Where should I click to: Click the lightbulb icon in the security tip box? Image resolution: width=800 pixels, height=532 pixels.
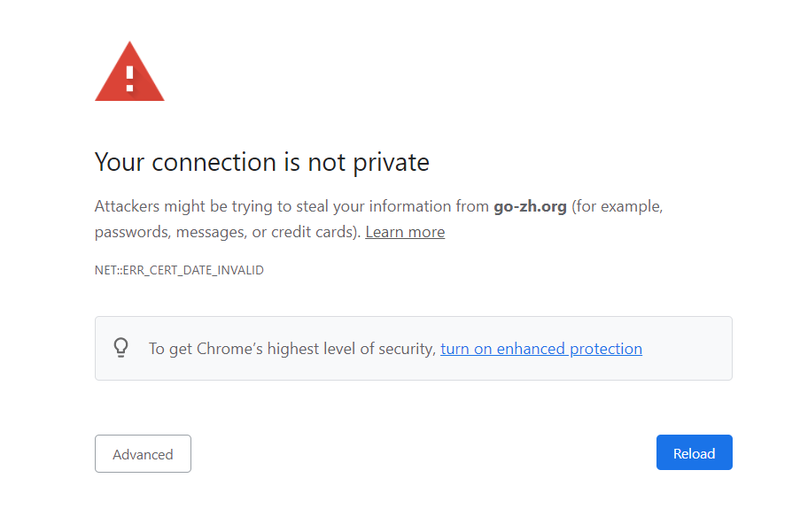[121, 348]
